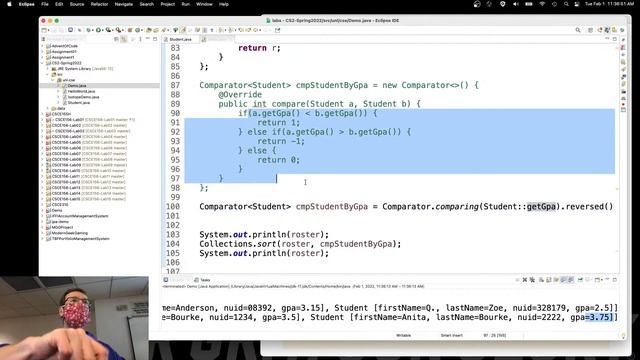Select the CSCE310 project
The width and height of the screenshot is (640, 360).
pos(60,204)
